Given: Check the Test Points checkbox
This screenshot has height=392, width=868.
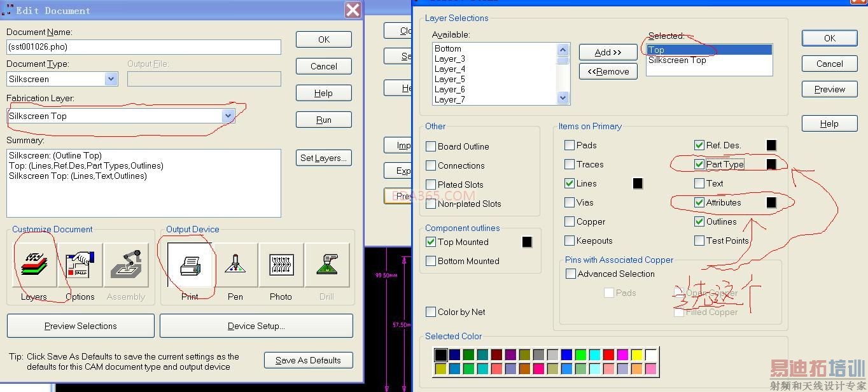Looking at the screenshot, I should [x=699, y=241].
